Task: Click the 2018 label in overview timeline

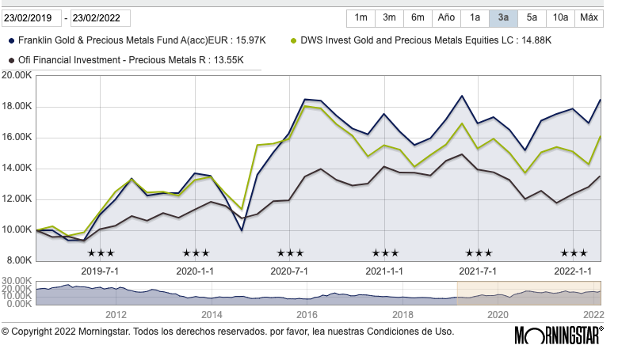Action: (402, 315)
